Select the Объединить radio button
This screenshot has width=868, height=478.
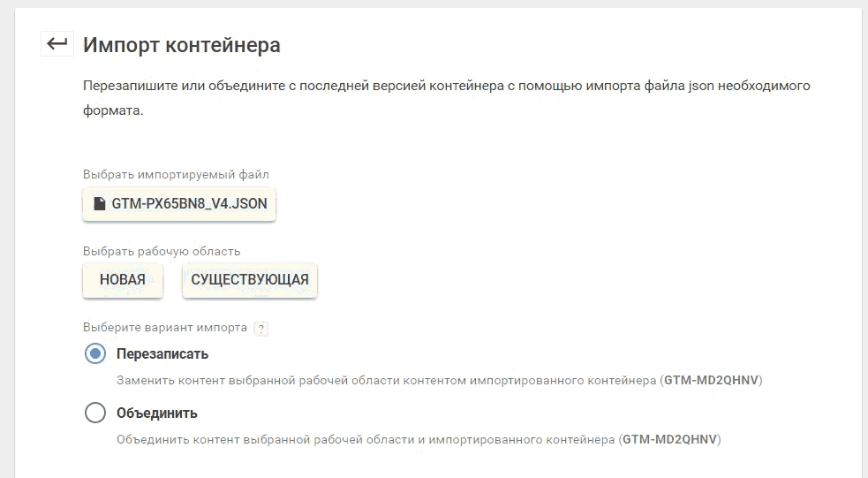pos(95,413)
